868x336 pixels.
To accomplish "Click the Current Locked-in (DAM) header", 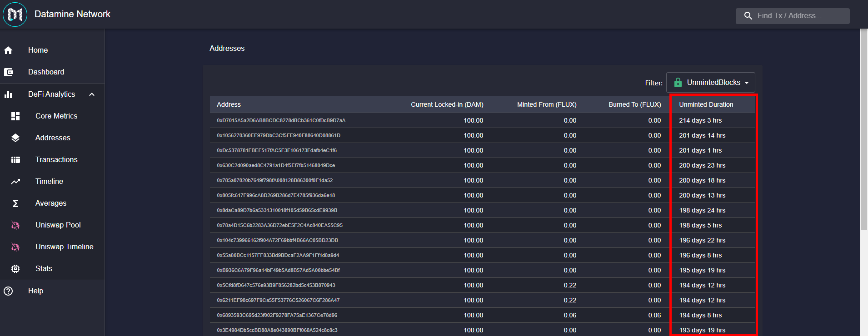I will pos(447,104).
